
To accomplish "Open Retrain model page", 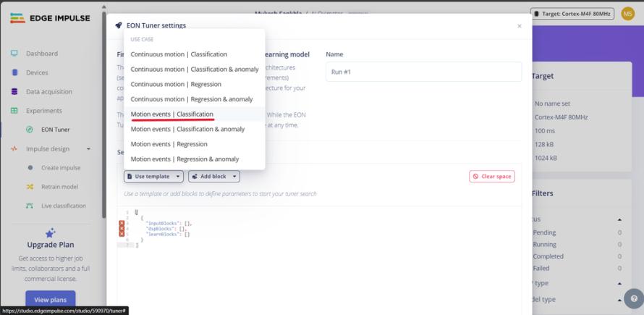I will point(59,187).
